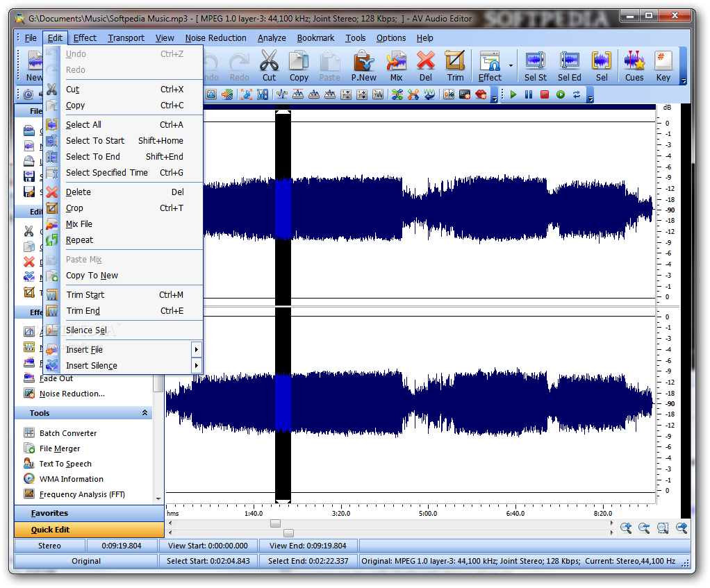
Task: Click the Copy toolbar icon
Action: pos(299,61)
